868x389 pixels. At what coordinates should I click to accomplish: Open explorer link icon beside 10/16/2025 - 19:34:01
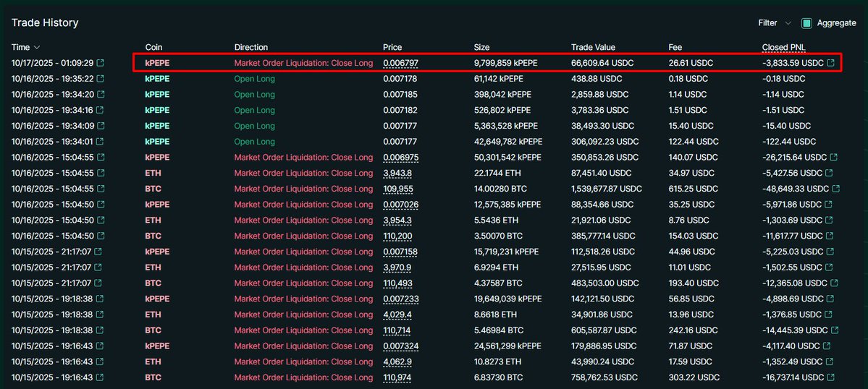click(x=101, y=142)
